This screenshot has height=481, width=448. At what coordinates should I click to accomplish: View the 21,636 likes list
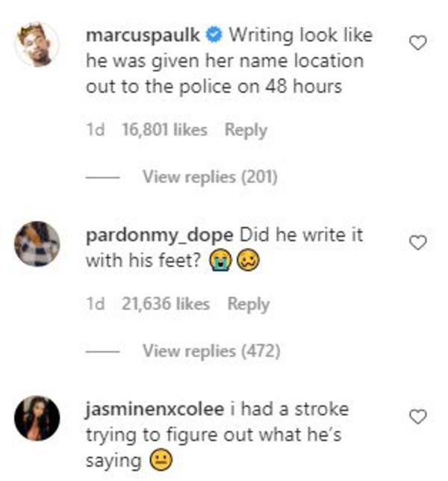(166, 304)
